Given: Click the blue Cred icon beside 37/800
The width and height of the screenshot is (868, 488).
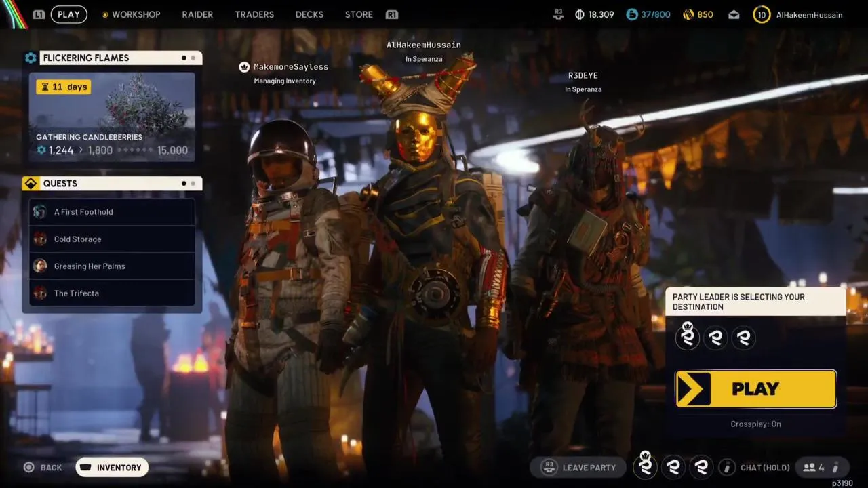Looking at the screenshot, I should coord(632,14).
